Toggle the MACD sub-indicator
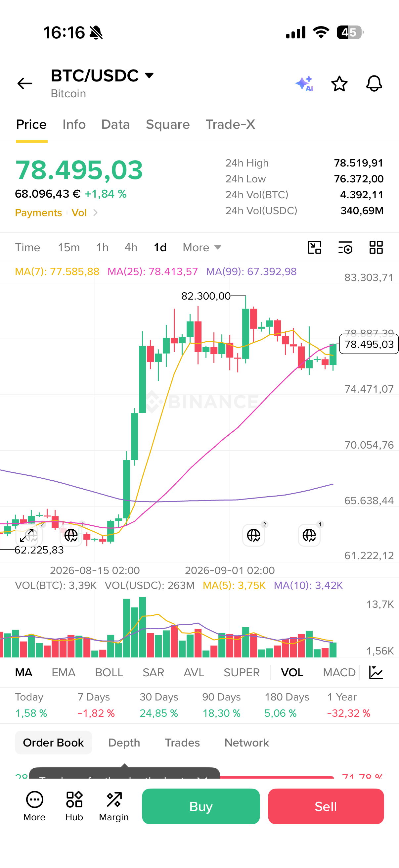Viewport: 399px width, 868px height. 339,673
